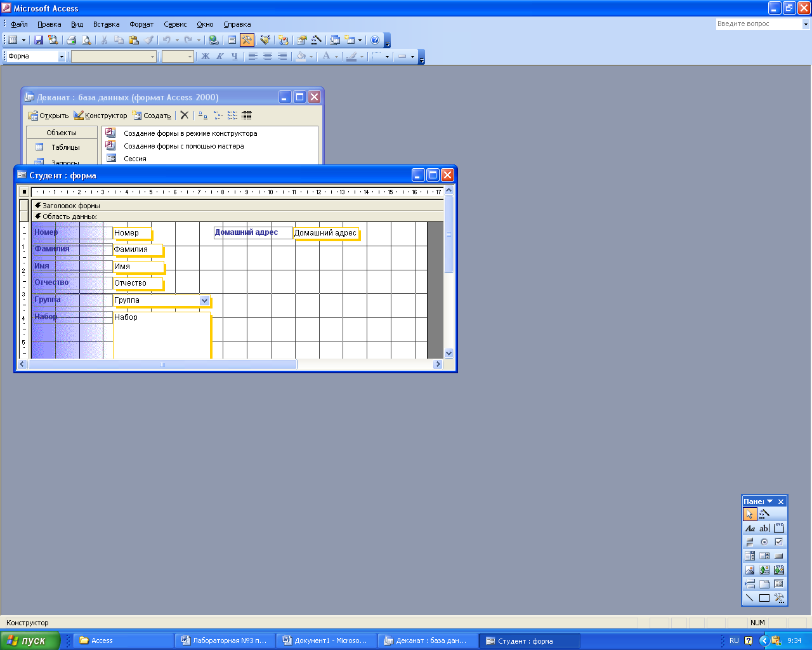Click Конструктор in the Деканат window
The width and height of the screenshot is (812, 650).
point(100,116)
